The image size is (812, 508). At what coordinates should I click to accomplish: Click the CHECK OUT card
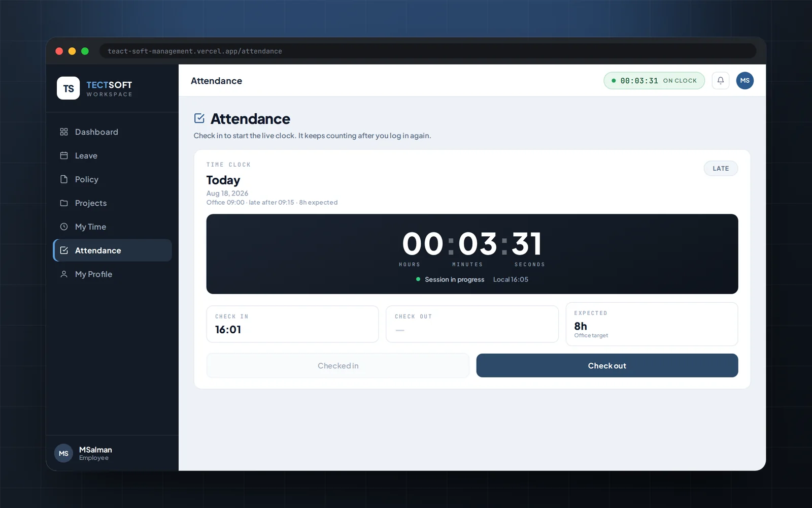pos(472,324)
